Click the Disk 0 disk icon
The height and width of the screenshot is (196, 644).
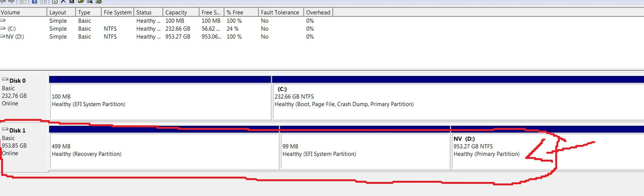(5, 80)
